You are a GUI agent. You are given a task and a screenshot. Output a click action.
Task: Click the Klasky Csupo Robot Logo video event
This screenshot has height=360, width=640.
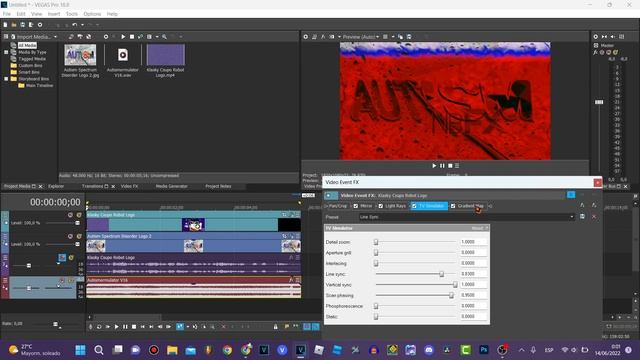pyautogui.click(x=193, y=222)
